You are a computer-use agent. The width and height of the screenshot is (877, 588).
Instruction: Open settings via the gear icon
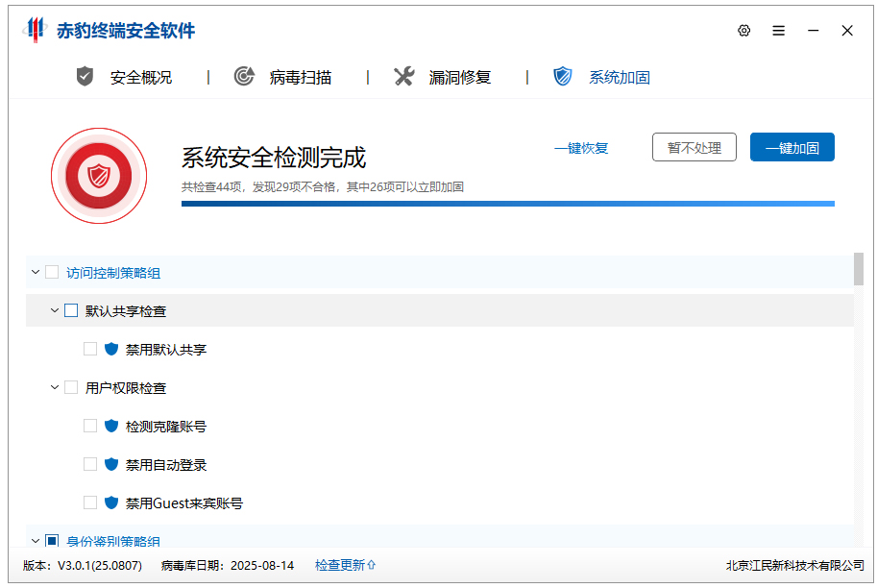(x=743, y=31)
